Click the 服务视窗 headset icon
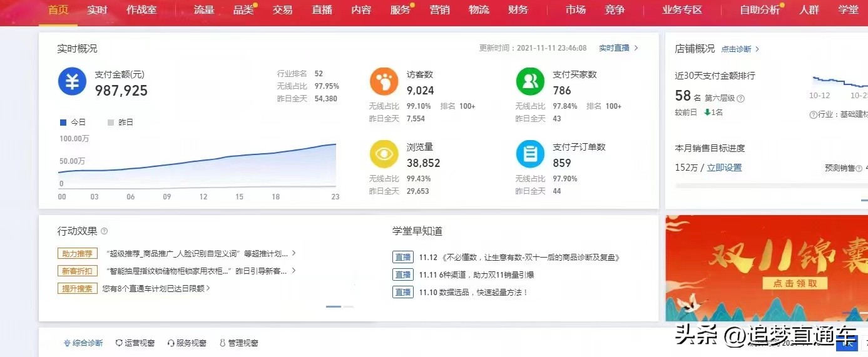This screenshot has width=868, height=357. (x=170, y=343)
